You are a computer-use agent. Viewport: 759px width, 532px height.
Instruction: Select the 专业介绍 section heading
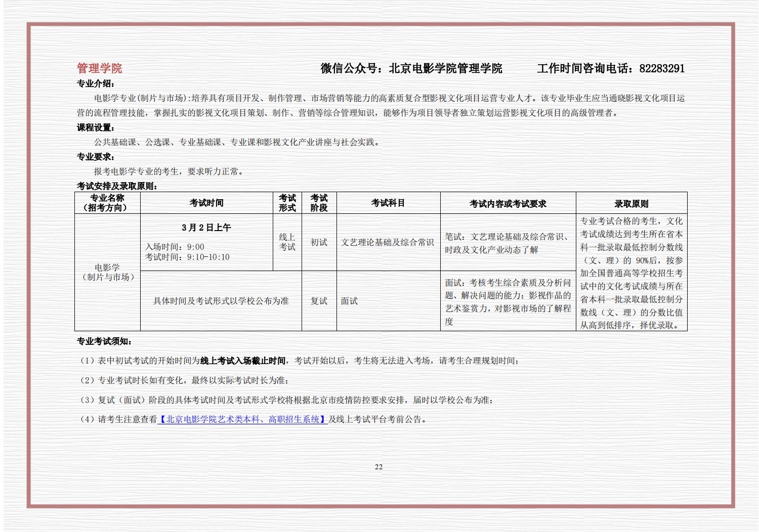[96, 83]
